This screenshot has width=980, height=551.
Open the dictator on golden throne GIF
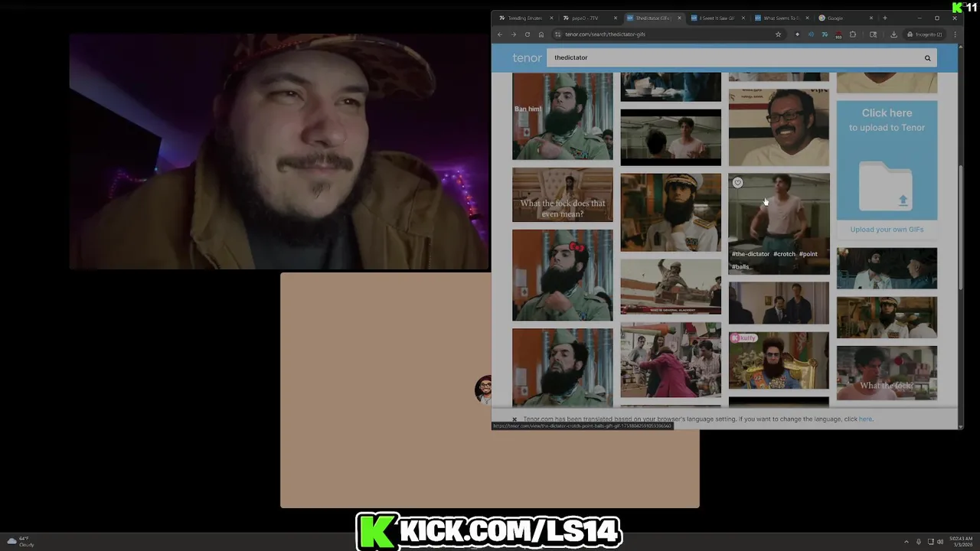[x=779, y=360]
